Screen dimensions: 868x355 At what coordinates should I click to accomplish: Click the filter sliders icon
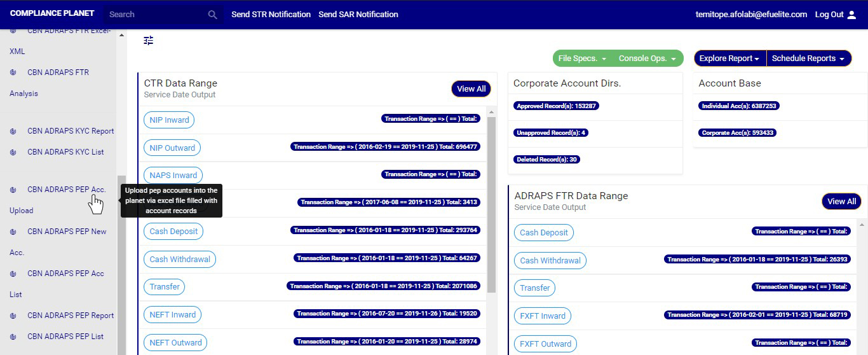[x=149, y=41]
